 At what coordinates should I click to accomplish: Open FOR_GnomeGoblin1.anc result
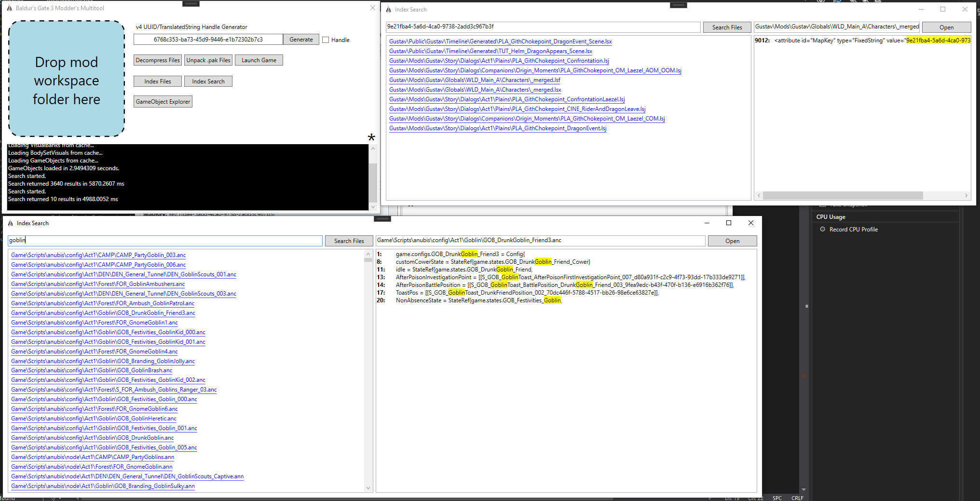95,323
